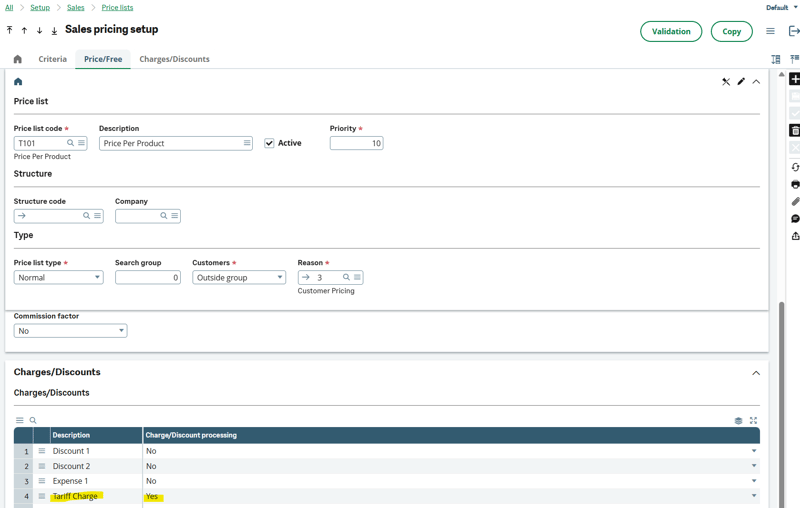This screenshot has width=800, height=508.
Task: Click the Copy button
Action: [732, 32]
